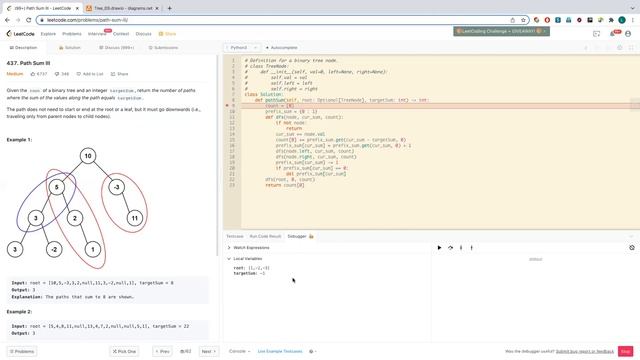Click the debugger step into icon
Viewport: 640px width, 360px height.
click(461, 248)
